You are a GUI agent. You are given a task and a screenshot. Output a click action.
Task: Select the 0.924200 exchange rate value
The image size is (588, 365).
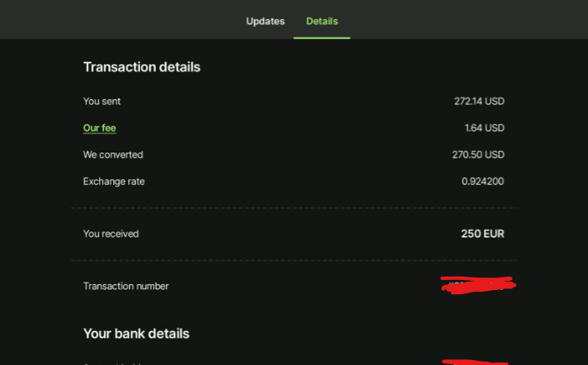482,182
